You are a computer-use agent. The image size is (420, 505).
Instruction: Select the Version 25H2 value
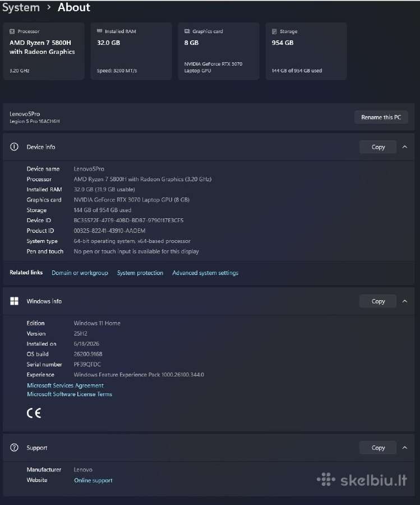pos(80,333)
